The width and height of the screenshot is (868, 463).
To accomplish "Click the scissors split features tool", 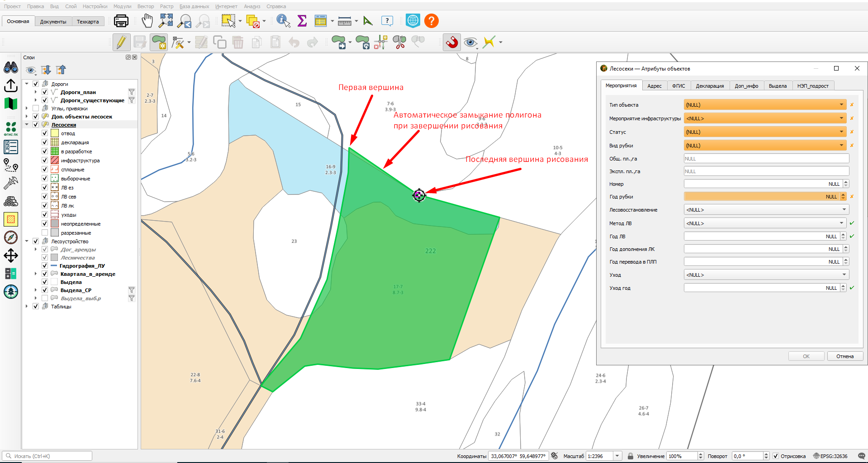I will click(x=399, y=43).
